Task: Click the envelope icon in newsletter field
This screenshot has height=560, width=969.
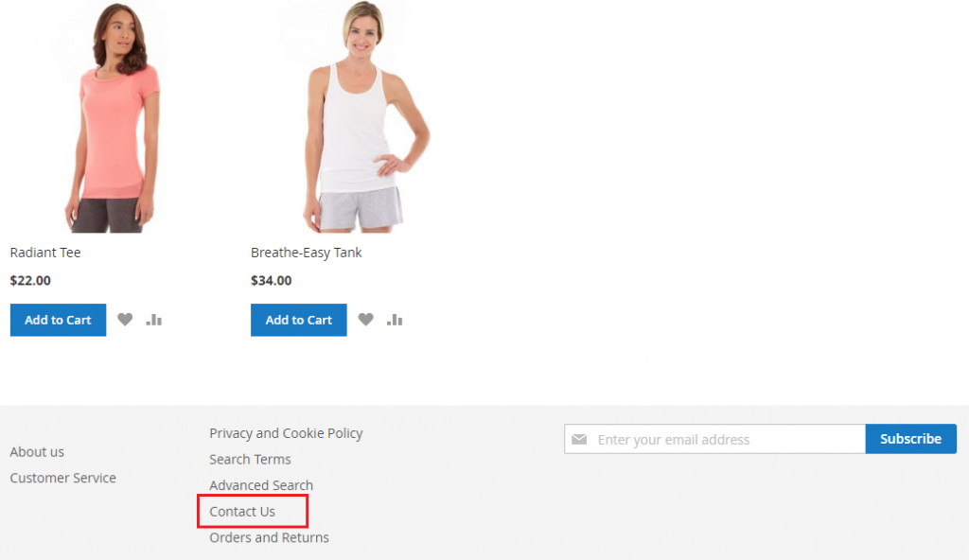Action: (579, 439)
